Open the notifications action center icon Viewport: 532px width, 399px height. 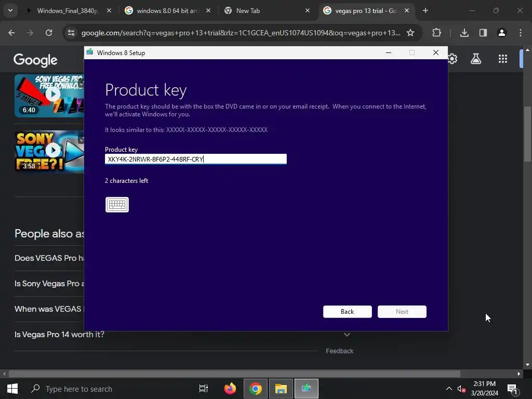point(513,389)
